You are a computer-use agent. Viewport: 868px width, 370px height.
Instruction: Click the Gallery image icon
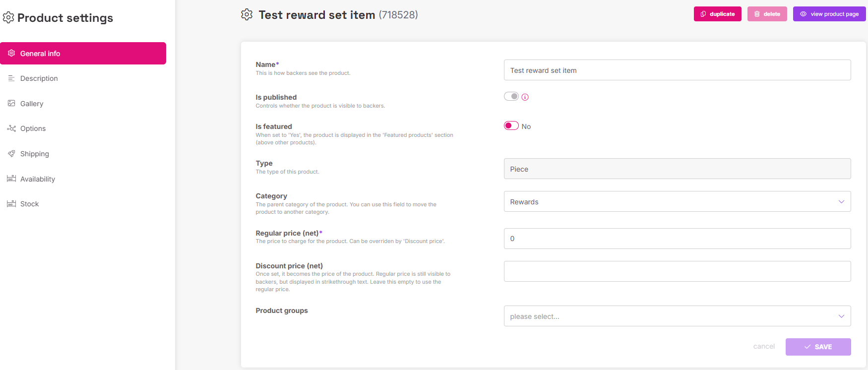point(11,103)
